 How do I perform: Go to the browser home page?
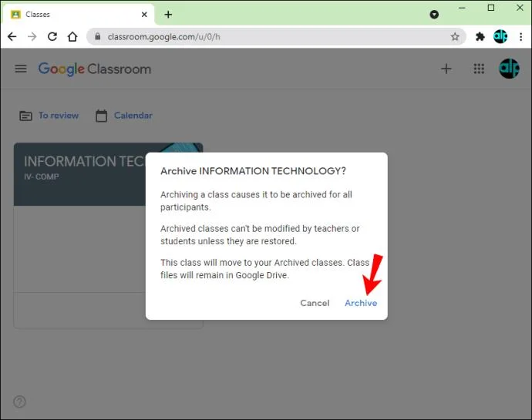tap(72, 37)
